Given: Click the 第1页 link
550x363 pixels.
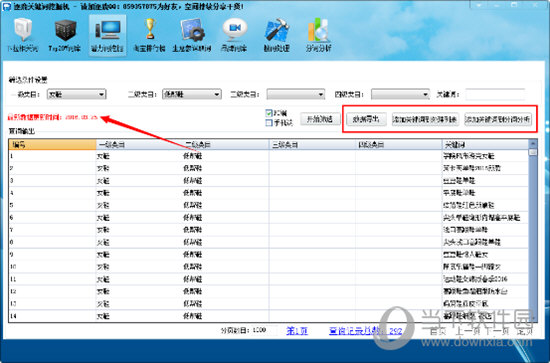Looking at the screenshot, I should point(297,330).
